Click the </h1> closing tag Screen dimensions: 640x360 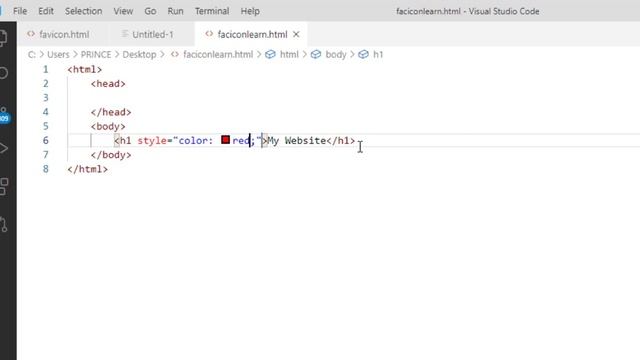341,140
